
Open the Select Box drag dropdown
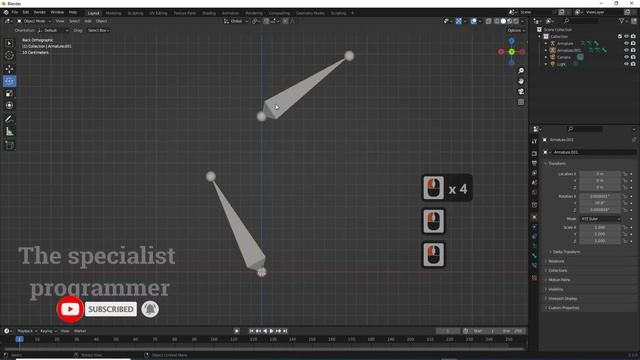point(98,31)
